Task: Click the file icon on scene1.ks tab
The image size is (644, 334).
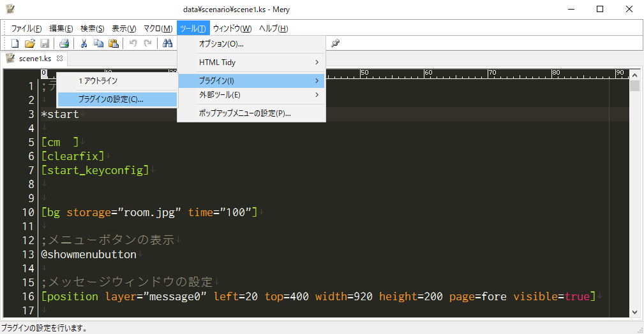Action: pyautogui.click(x=10, y=58)
